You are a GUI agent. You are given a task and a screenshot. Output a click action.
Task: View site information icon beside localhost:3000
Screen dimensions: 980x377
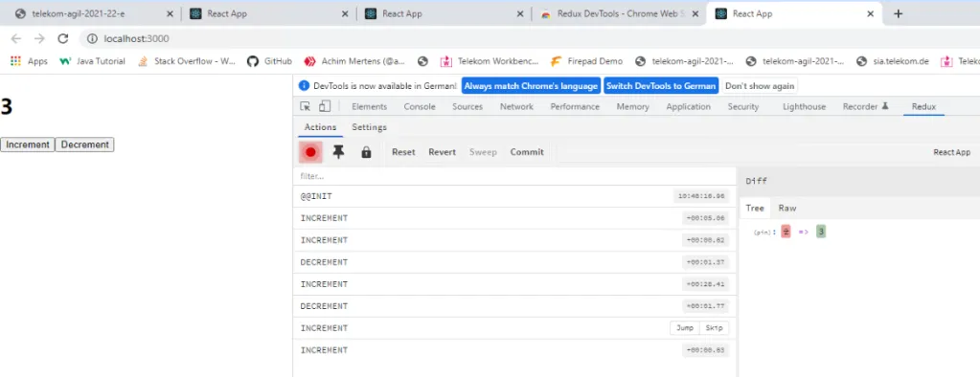(x=93, y=38)
